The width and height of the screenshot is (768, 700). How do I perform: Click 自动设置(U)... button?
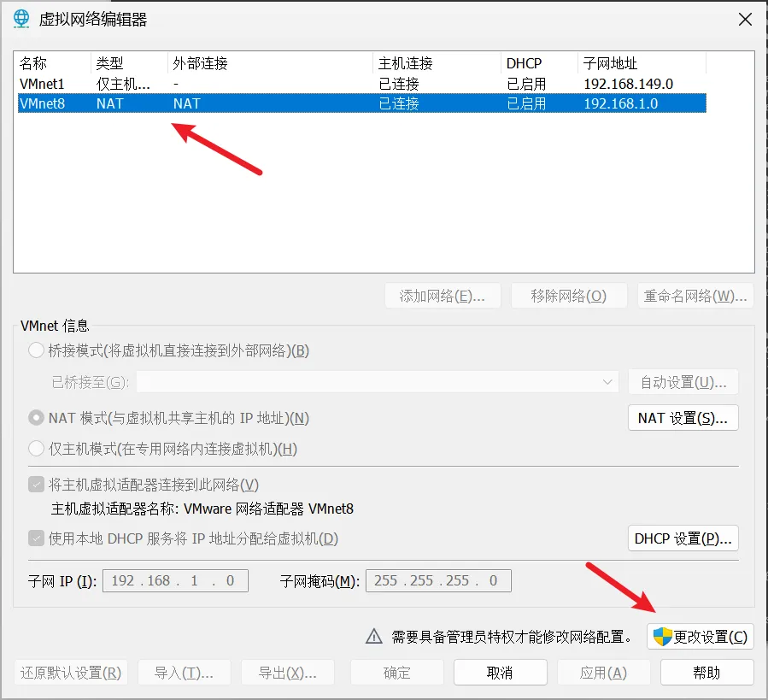pos(683,382)
